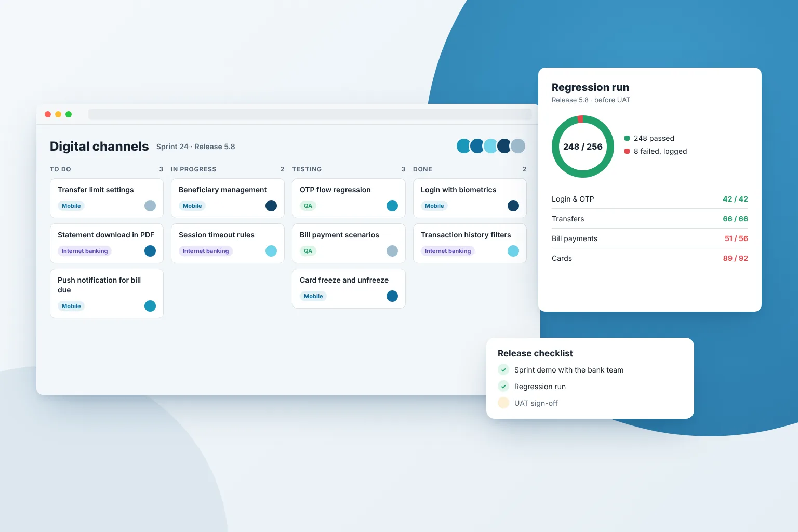This screenshot has height=532, width=798.
Task: Click assignee avatar on Transfer limit settings
Action: point(150,206)
